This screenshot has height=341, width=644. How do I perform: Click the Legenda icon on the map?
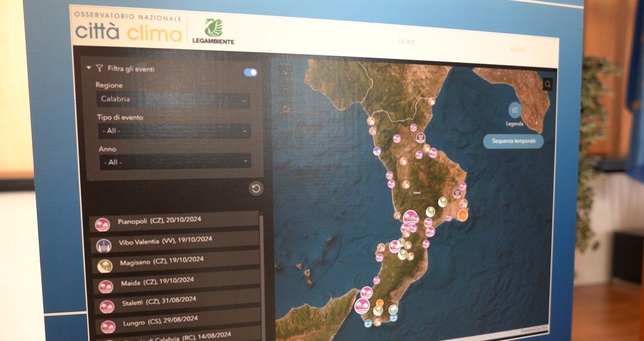pos(514,109)
